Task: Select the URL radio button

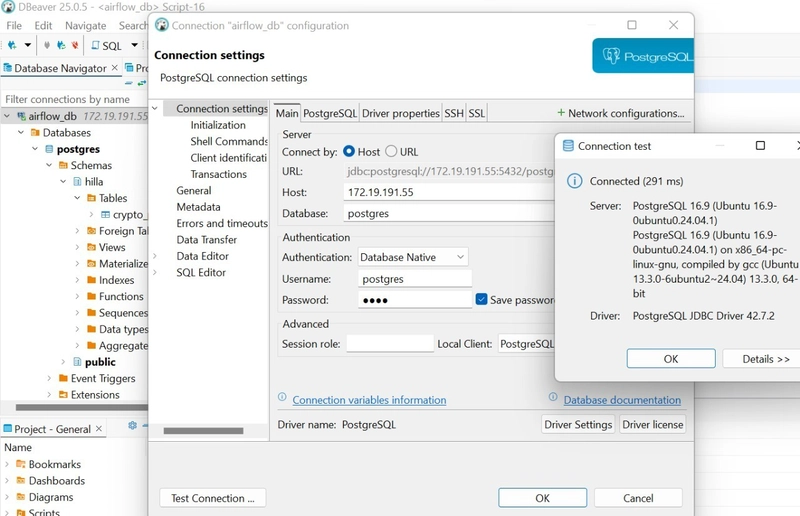Action: [391, 151]
